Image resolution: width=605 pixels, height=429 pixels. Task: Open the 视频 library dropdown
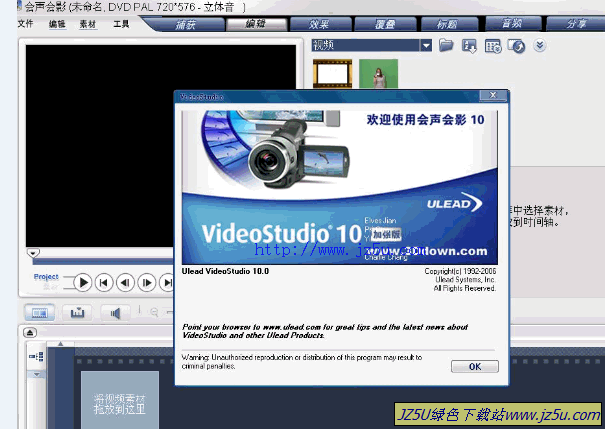tap(426, 46)
